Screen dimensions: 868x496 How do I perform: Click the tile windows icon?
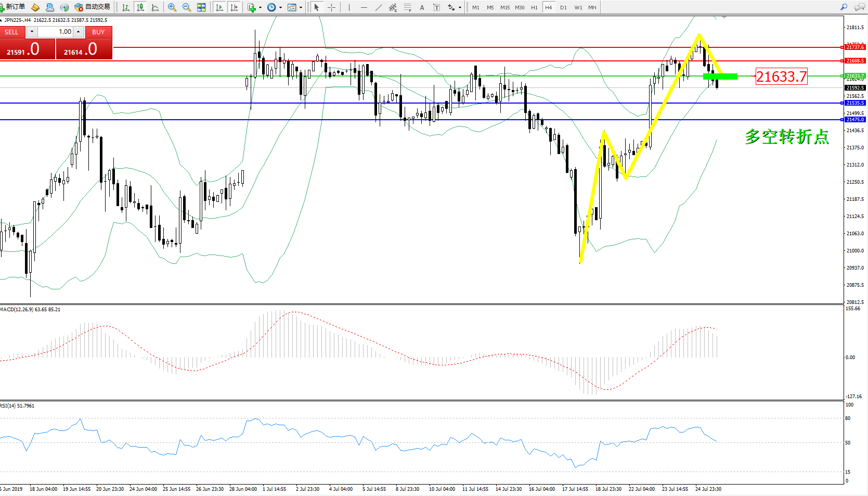(201, 7)
